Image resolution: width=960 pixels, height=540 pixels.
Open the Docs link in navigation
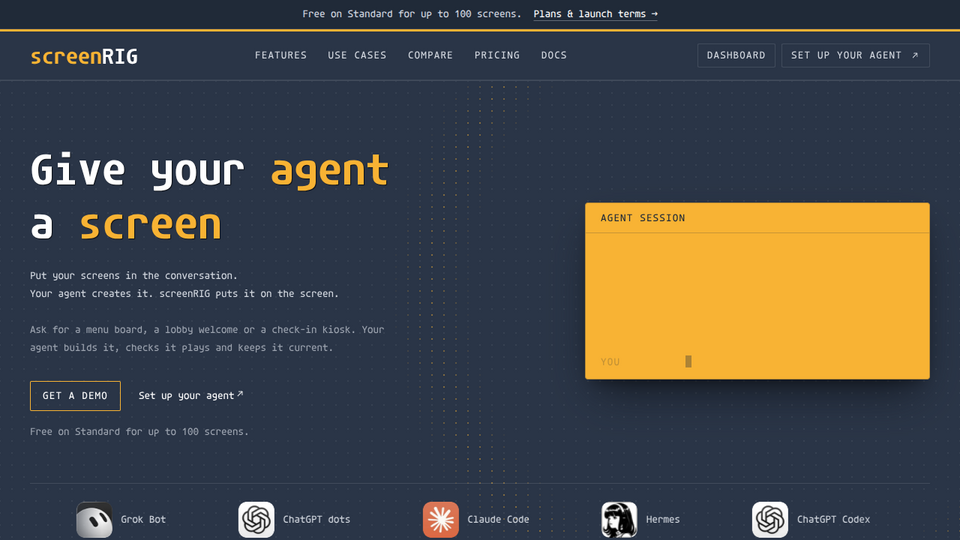(x=553, y=55)
